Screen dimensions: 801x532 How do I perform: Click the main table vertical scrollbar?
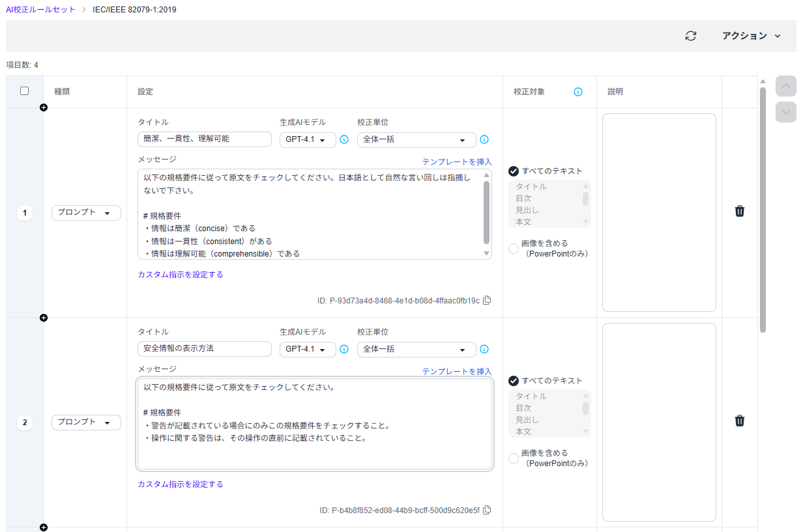point(763,210)
